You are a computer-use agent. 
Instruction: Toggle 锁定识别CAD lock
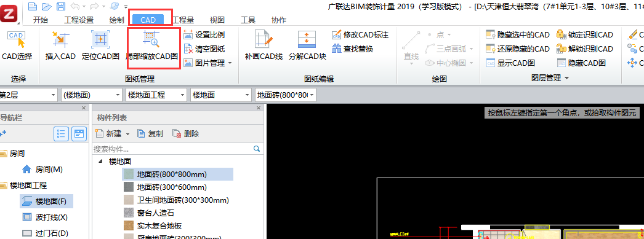[585, 35]
